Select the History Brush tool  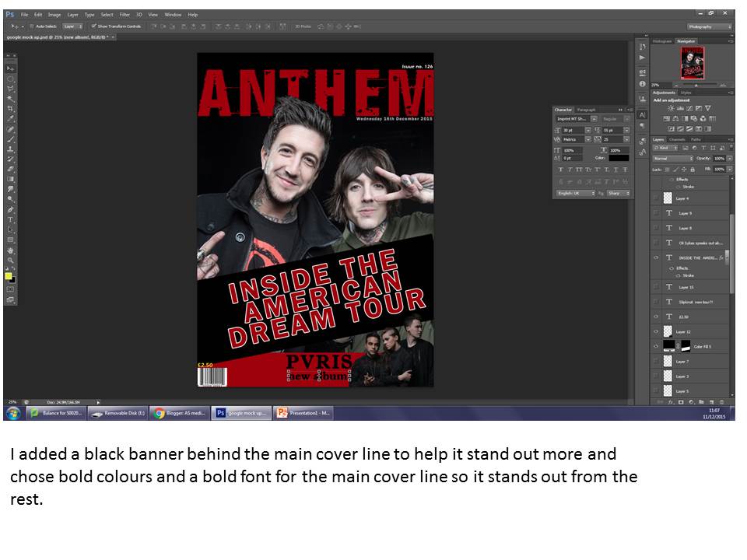pyautogui.click(x=10, y=159)
